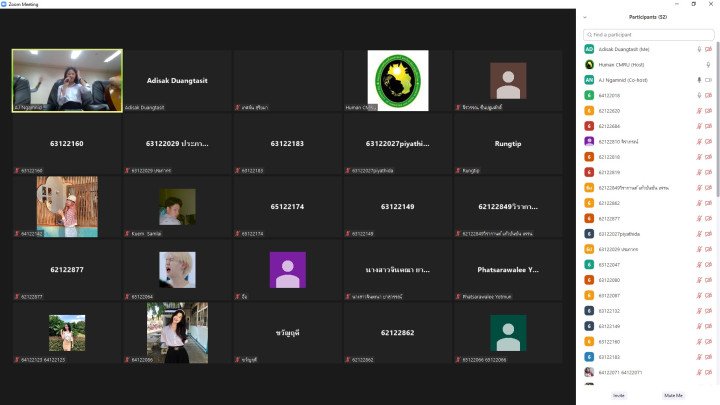This screenshot has width=720, height=405.
Task: Select the brown avatar gallery tile
Action: click(508, 80)
